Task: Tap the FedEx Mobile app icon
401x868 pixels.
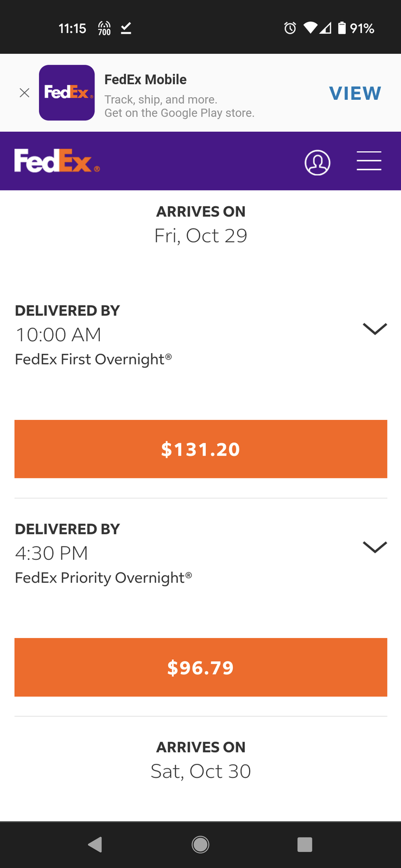Action: click(67, 93)
